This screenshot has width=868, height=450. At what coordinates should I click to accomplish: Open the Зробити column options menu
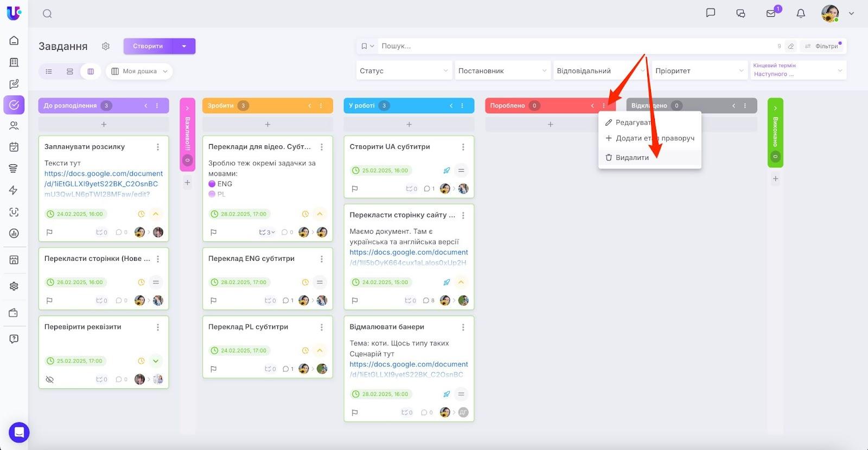tap(321, 106)
